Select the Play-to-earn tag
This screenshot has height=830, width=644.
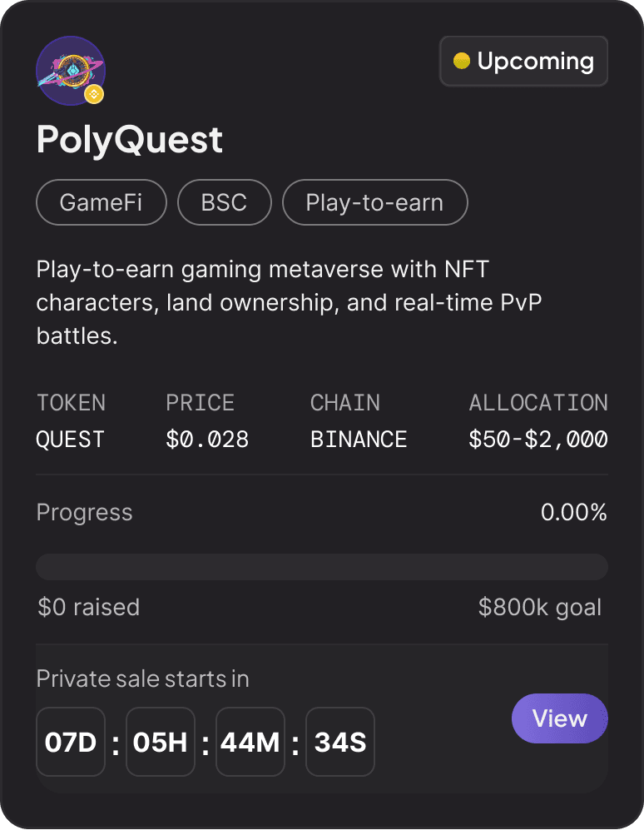point(374,202)
